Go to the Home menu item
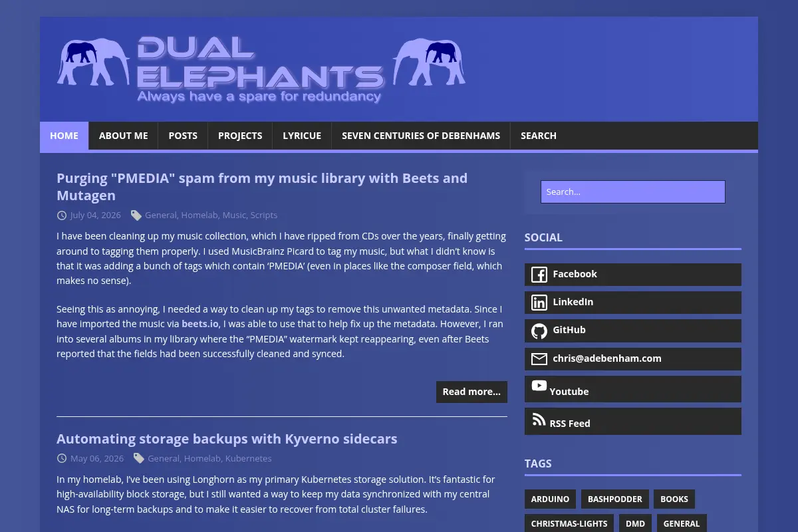Image resolution: width=798 pixels, height=532 pixels. pos(65,136)
